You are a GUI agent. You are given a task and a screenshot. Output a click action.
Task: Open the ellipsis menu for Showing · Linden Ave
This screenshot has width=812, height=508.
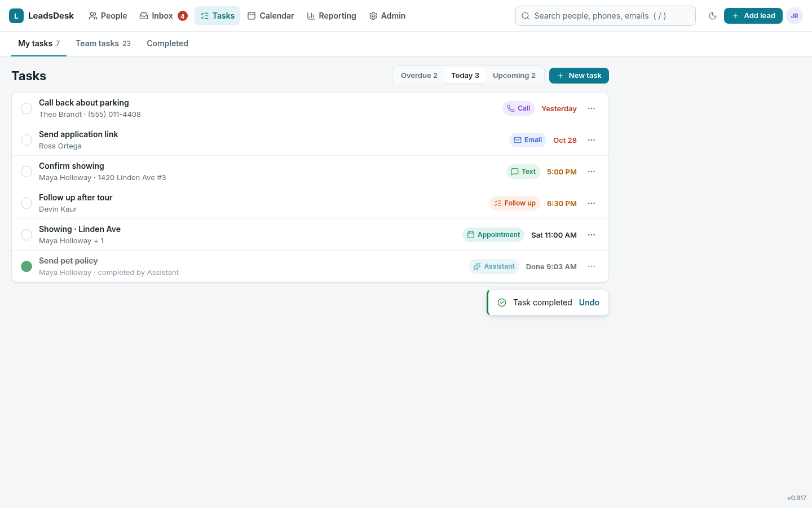coord(592,235)
